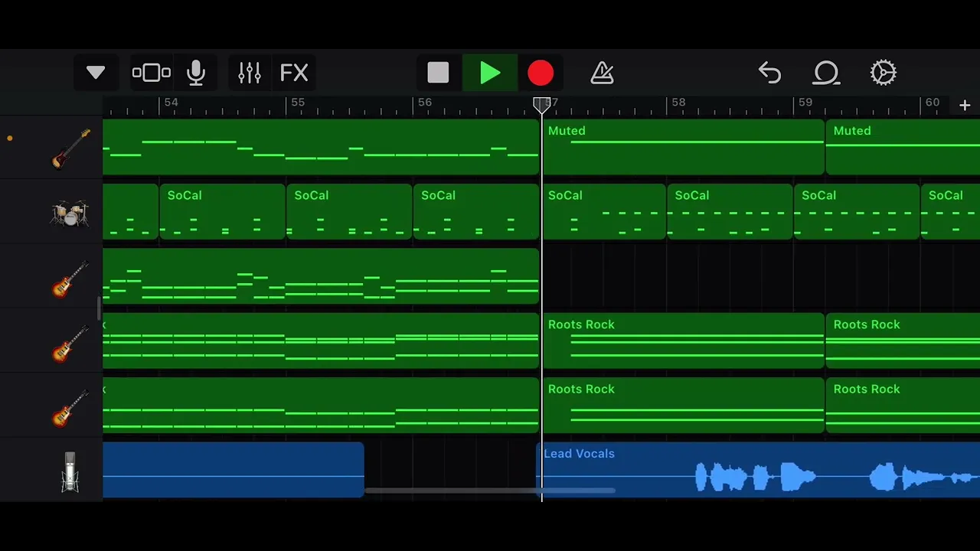Select SoCal drum region at bar 60

951,212
